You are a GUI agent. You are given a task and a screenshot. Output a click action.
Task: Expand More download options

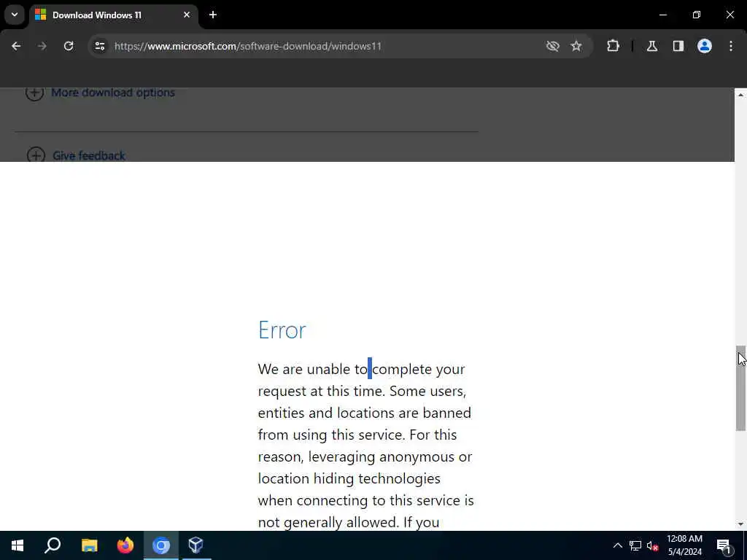(101, 93)
